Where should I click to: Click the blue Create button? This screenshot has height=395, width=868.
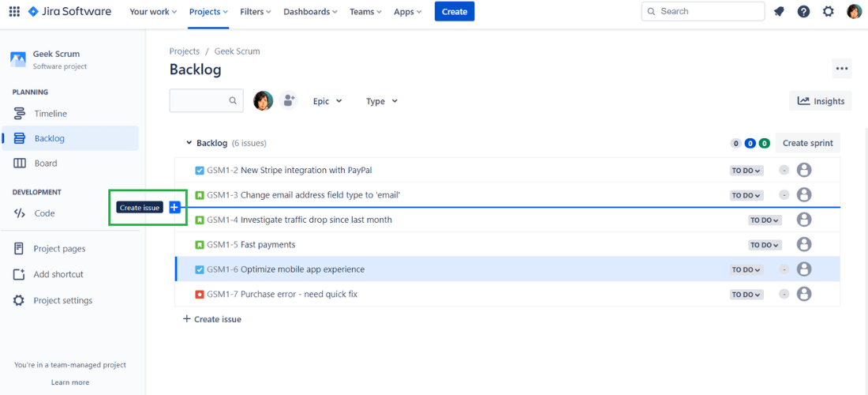(455, 11)
